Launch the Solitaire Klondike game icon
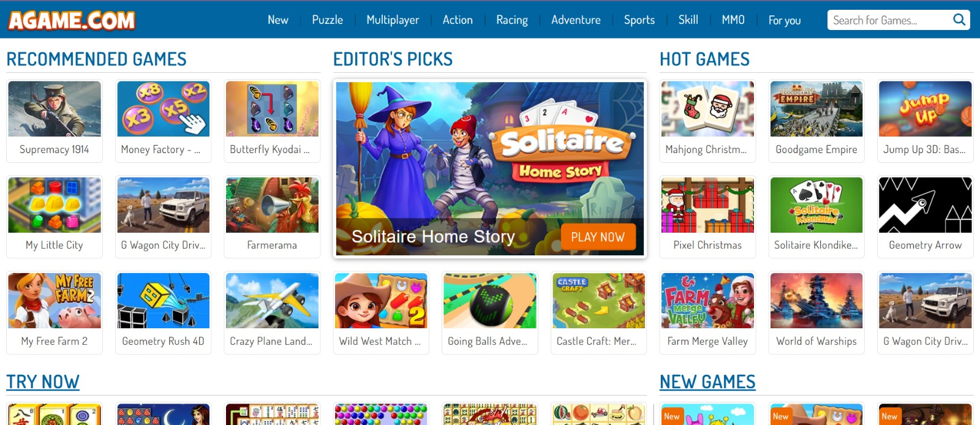 [816, 205]
